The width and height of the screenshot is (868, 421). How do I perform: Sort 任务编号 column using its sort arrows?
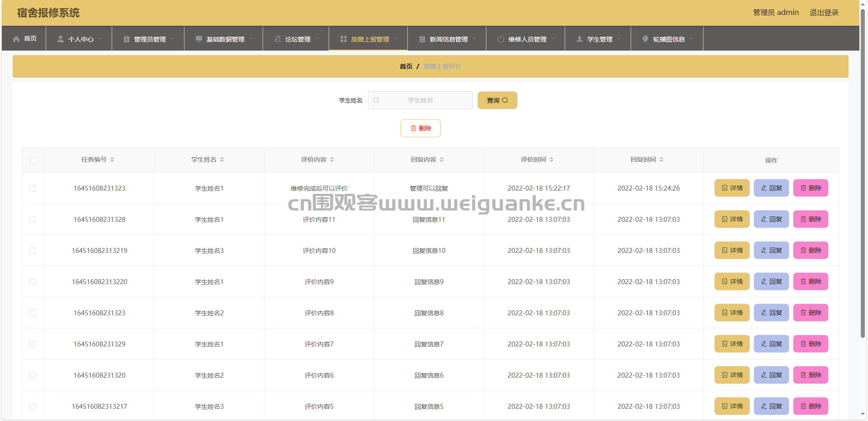[112, 159]
